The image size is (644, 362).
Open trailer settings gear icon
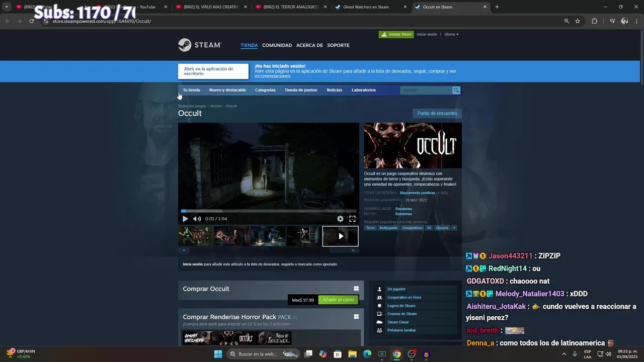(340, 219)
